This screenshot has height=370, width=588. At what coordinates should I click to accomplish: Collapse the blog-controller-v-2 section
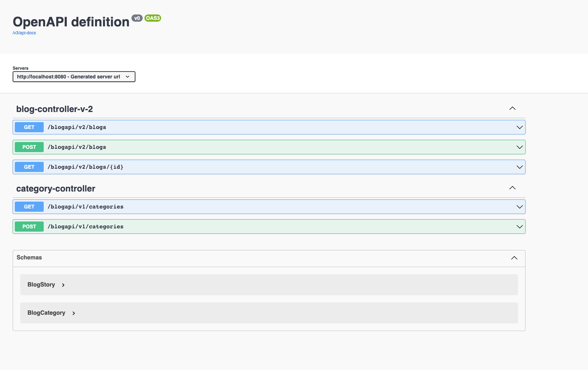point(512,108)
